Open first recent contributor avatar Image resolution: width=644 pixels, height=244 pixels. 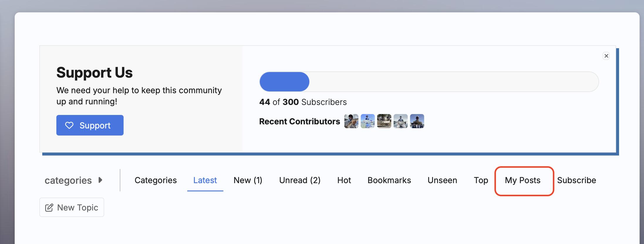click(x=351, y=121)
